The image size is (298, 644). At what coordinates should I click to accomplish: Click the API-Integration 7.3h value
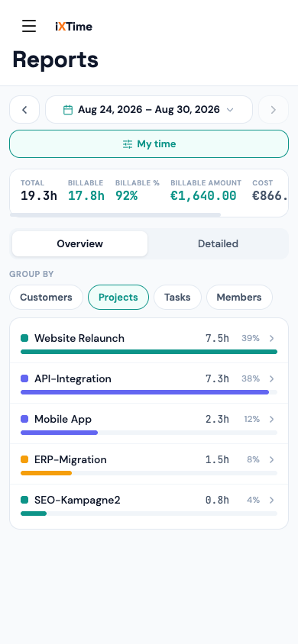point(217,378)
